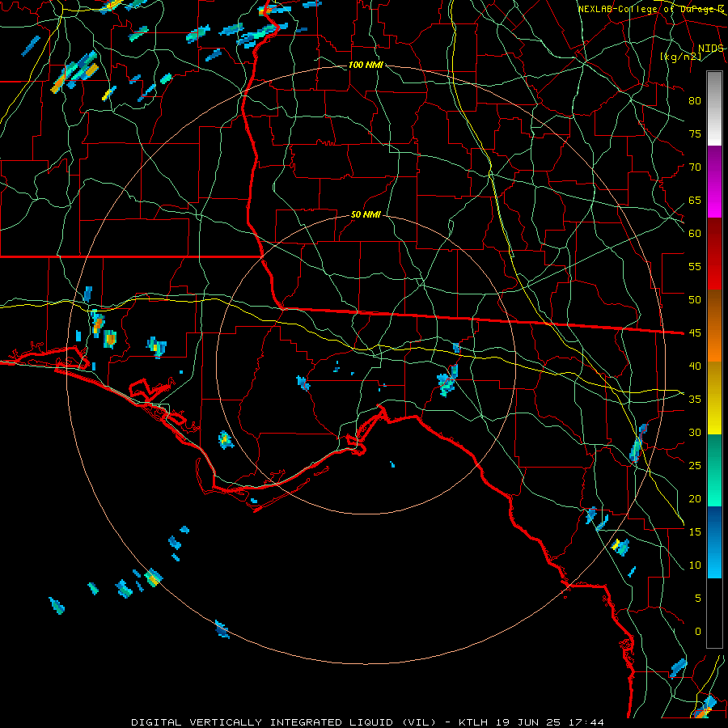728x728 pixels.
Task: Click the color scale value "5"
Action: (x=698, y=598)
